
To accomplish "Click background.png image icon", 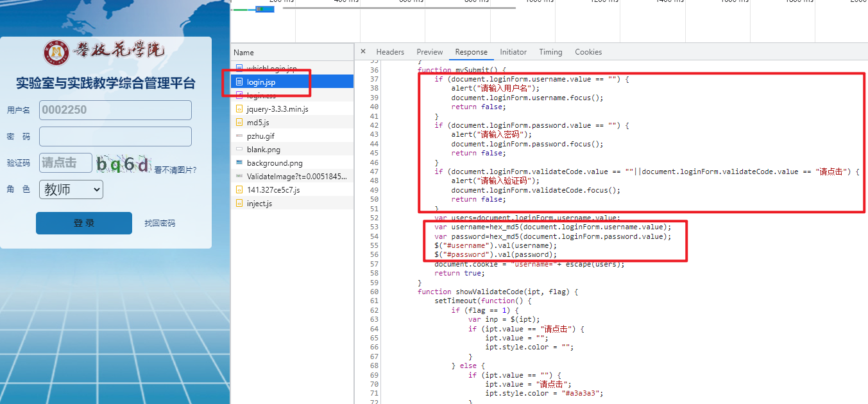I will 239,162.
